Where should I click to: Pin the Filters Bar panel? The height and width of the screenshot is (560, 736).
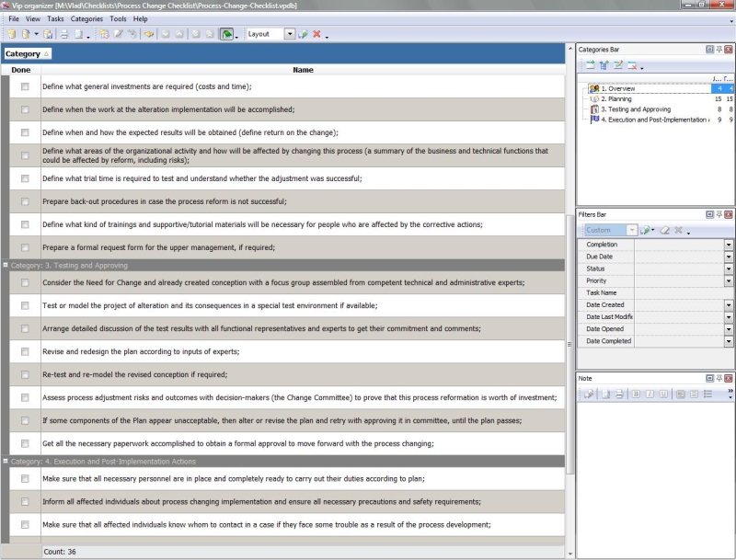(x=719, y=214)
